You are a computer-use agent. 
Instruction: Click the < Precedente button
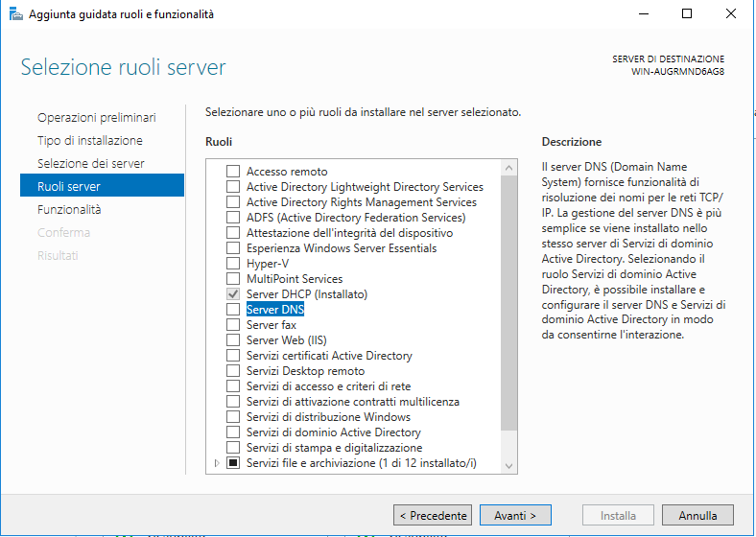tap(433, 515)
